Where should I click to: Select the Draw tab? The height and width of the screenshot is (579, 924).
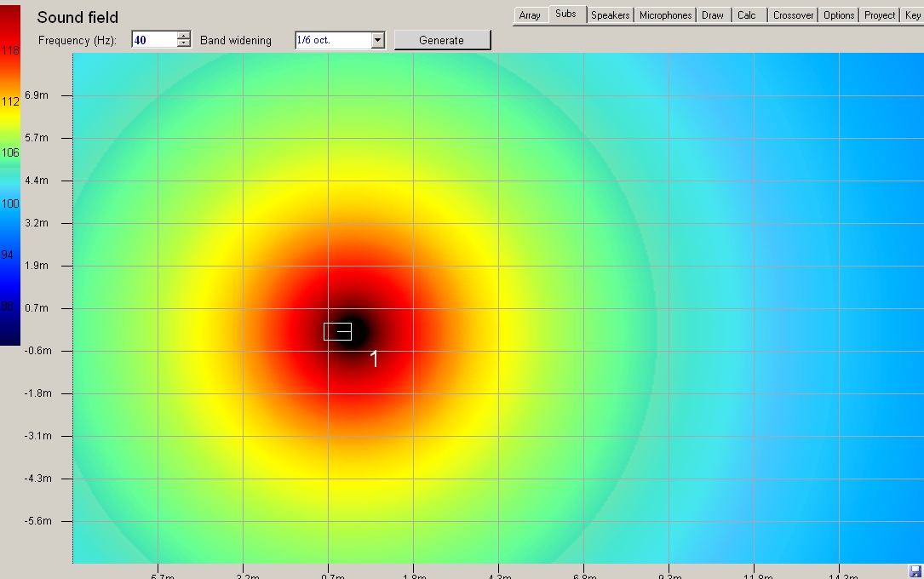[x=713, y=15]
